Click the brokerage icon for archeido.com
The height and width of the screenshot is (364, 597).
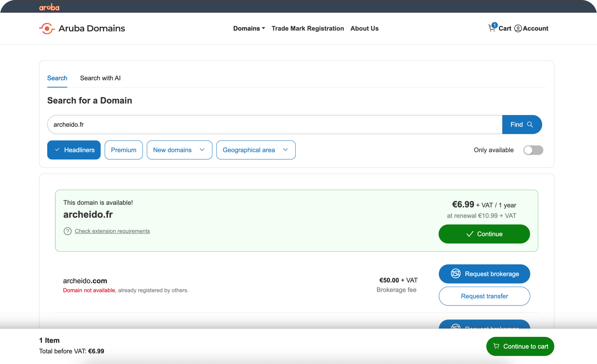point(455,274)
